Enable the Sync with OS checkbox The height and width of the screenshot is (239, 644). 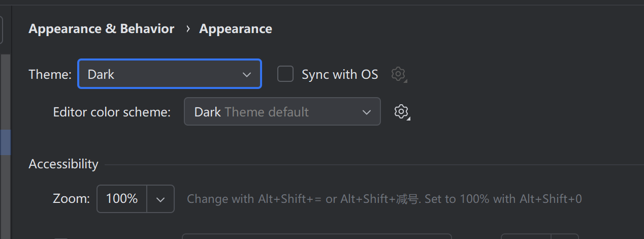coord(285,74)
